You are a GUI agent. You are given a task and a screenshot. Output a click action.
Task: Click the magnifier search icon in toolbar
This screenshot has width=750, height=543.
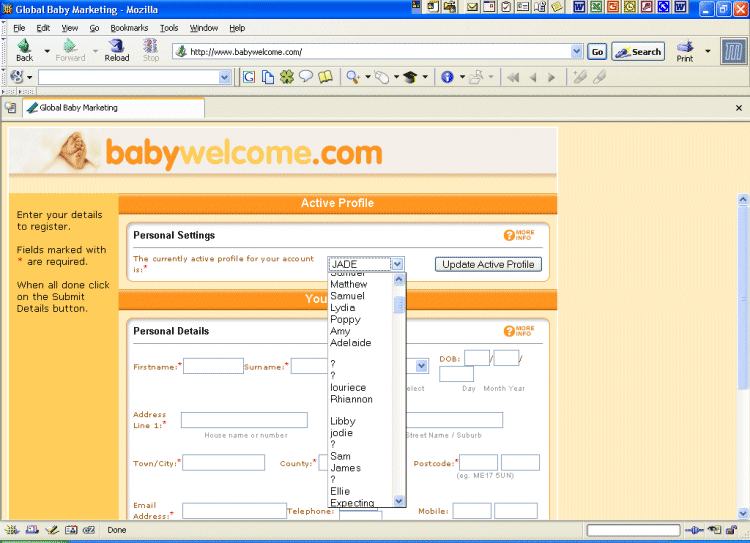(x=353, y=77)
